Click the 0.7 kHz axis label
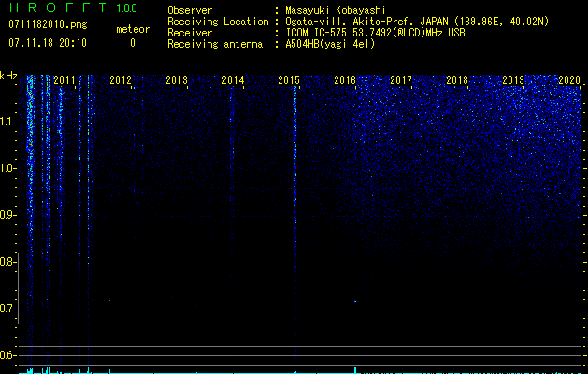The height and width of the screenshot is (374, 588). [7, 309]
